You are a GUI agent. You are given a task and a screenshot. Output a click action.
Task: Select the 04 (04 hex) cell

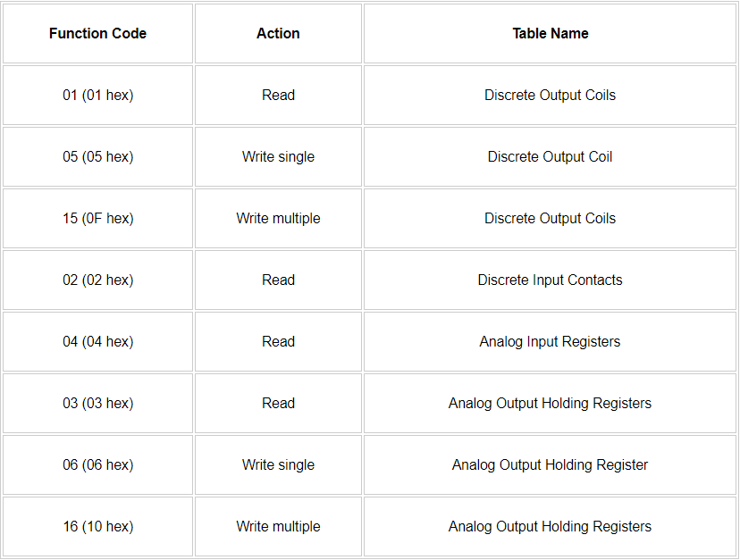tap(97, 341)
